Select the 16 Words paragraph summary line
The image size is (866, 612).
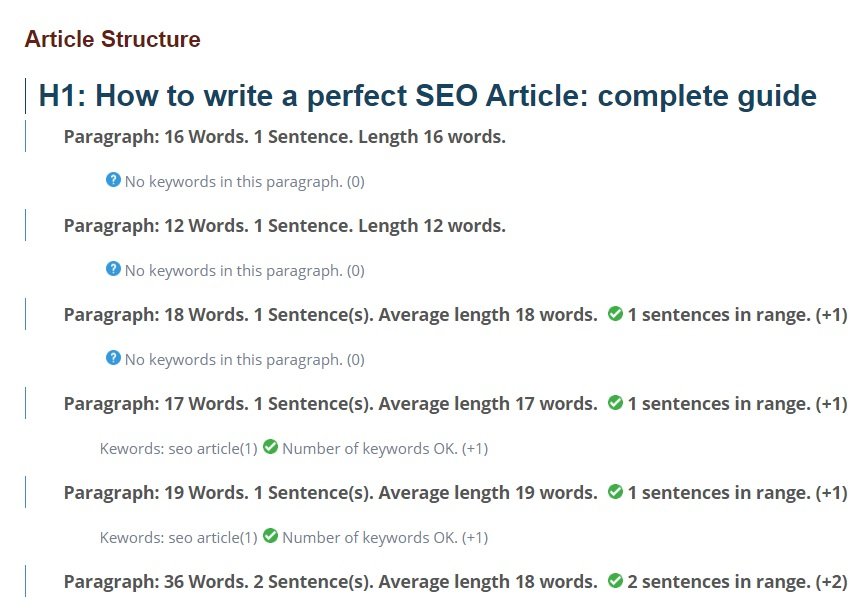click(x=284, y=137)
